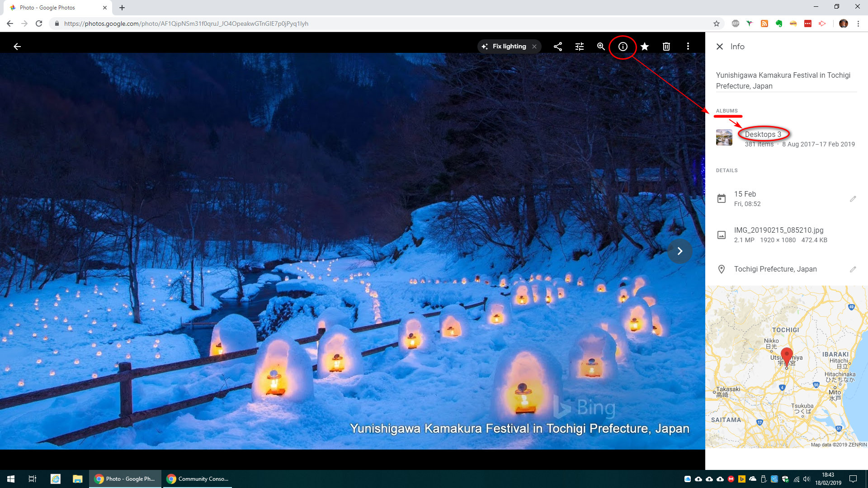The image size is (868, 488).
Task: Close the Info side panel
Action: (x=720, y=47)
